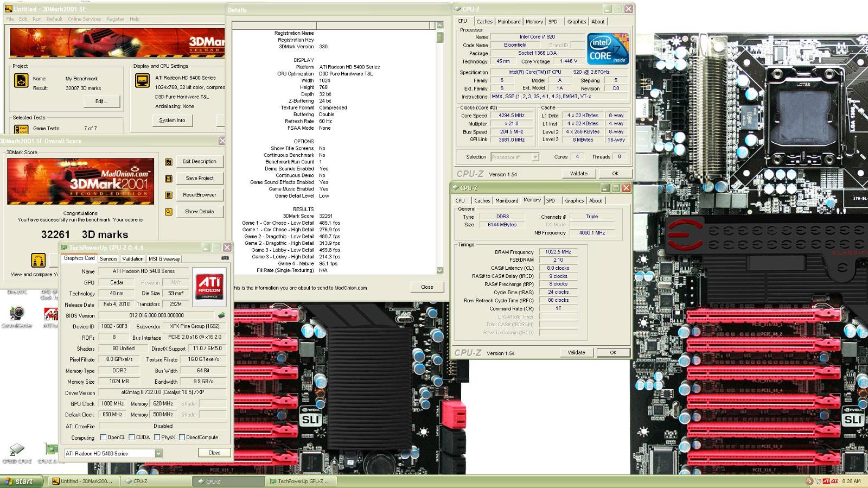This screenshot has height=488, width=868.
Task: Click the Show Details button
Action: 200,212
